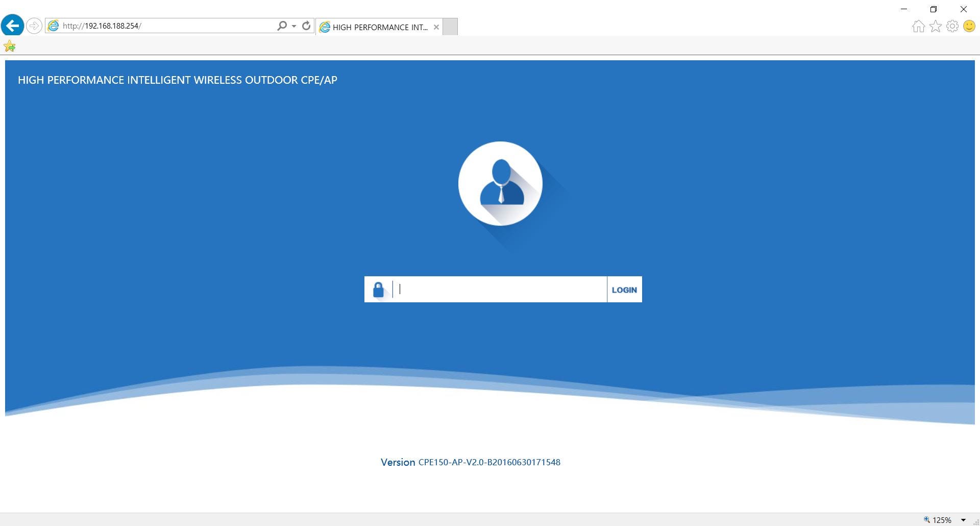Click the Home icon

(918, 26)
